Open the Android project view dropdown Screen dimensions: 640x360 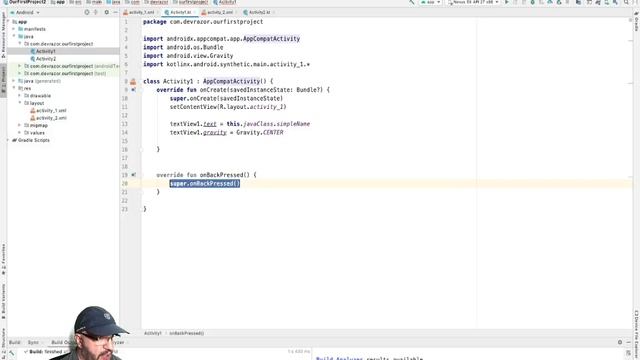coord(25,12)
